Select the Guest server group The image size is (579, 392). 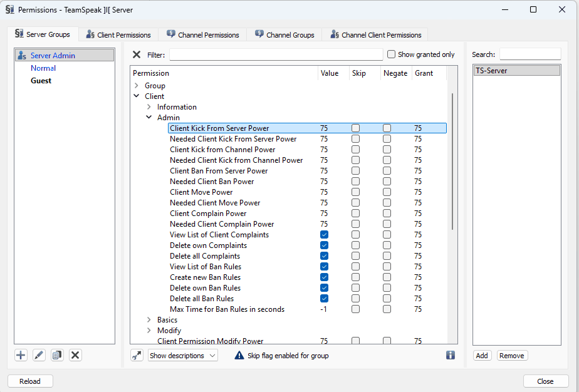[41, 81]
